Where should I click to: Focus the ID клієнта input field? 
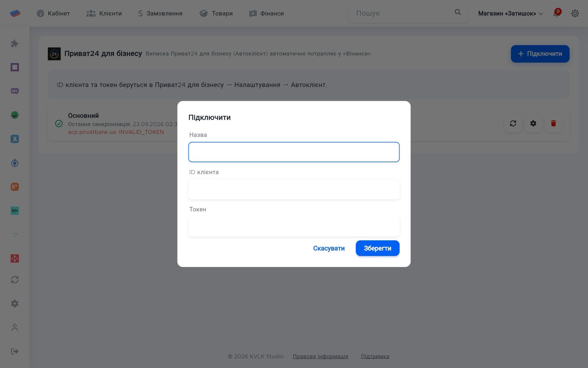294,189
